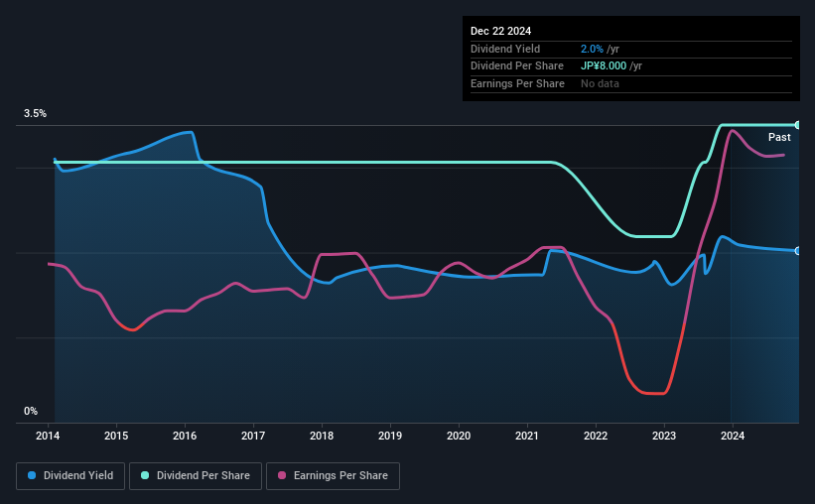Click the tooltip Earnings Per Share label
Screen dimensions: 815x504
click(517, 83)
